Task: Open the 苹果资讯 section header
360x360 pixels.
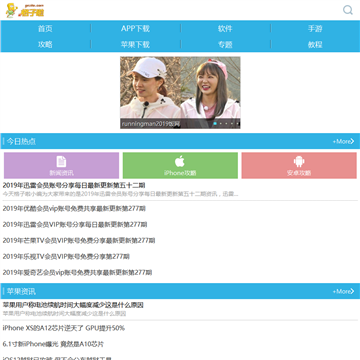Action: (x=21, y=291)
